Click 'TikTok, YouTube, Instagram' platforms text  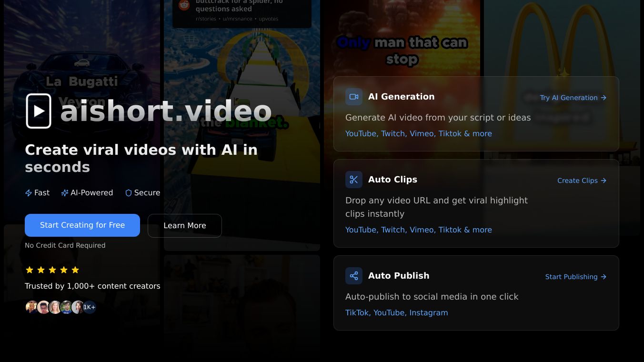pos(396,313)
